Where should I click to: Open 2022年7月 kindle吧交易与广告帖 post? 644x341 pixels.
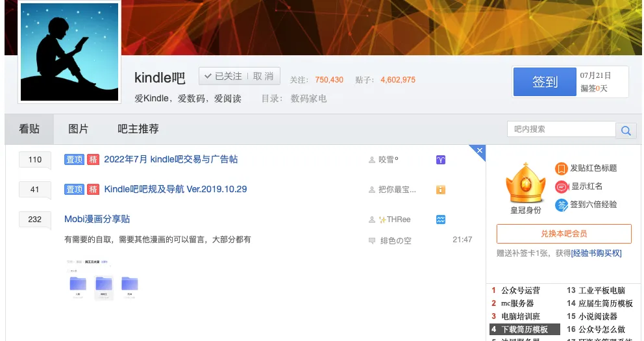[171, 159]
